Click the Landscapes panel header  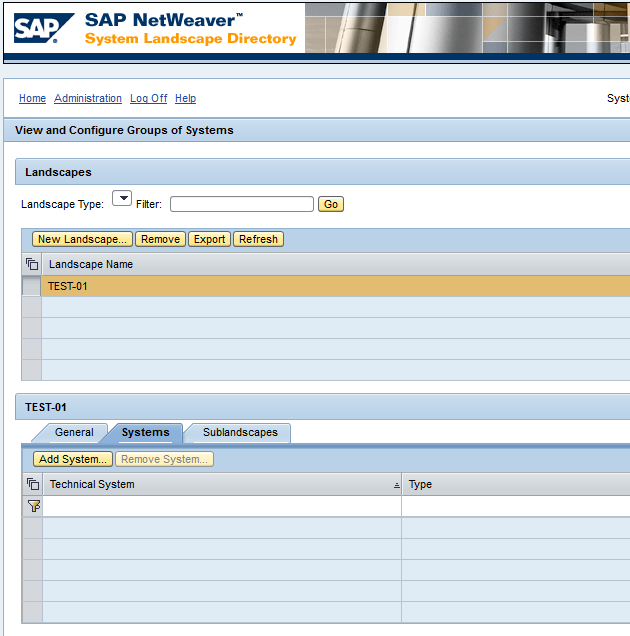tap(323, 172)
